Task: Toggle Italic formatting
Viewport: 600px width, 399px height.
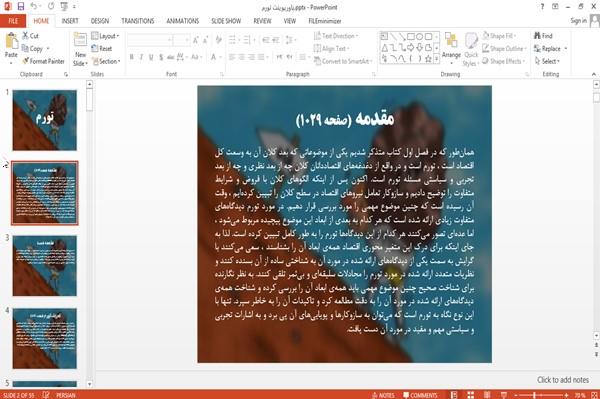Action: coord(142,57)
